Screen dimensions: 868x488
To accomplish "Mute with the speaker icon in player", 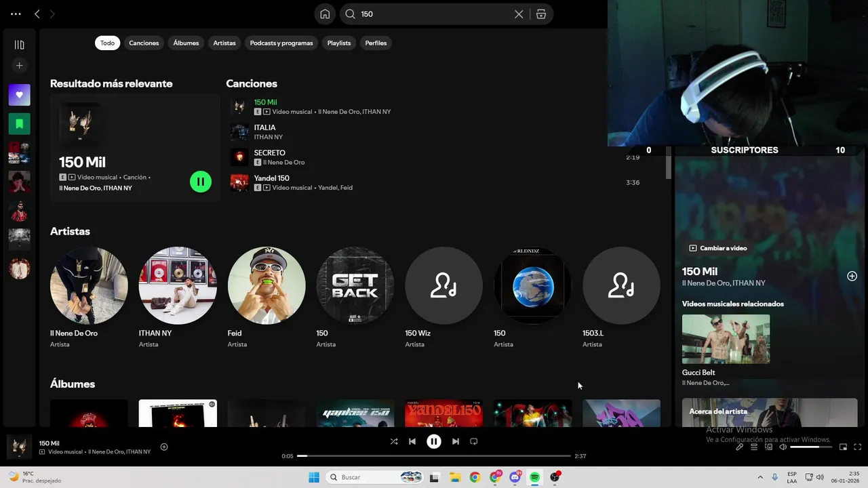I will [783, 447].
